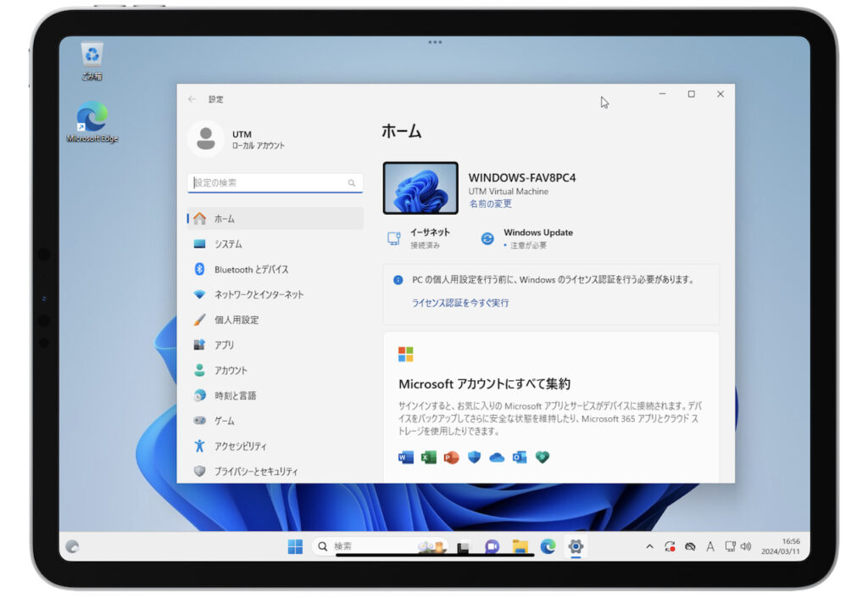Click the Excel icon in the account card
Viewport: 868px width, 598px height.
[x=428, y=456]
